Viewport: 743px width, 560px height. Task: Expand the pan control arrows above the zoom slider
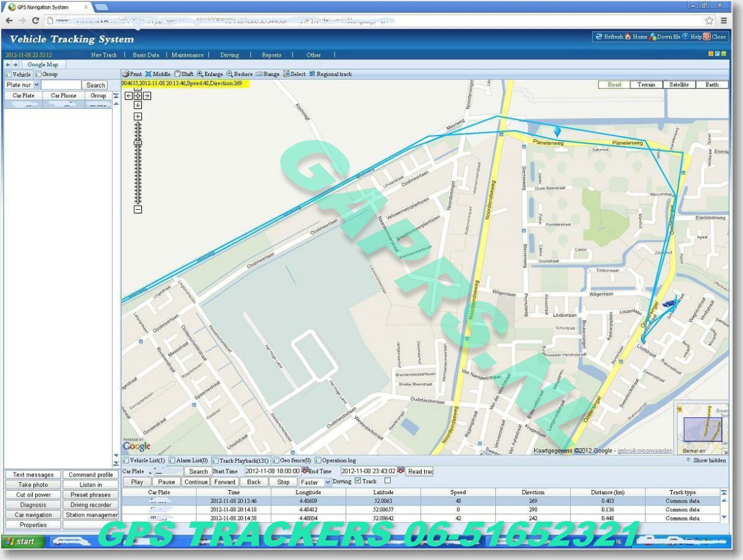pos(138,96)
